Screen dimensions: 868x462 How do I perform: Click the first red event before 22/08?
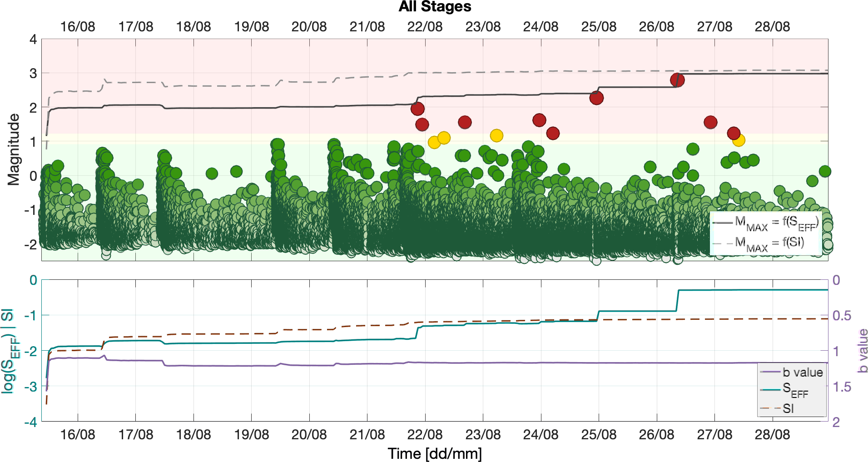417,109
